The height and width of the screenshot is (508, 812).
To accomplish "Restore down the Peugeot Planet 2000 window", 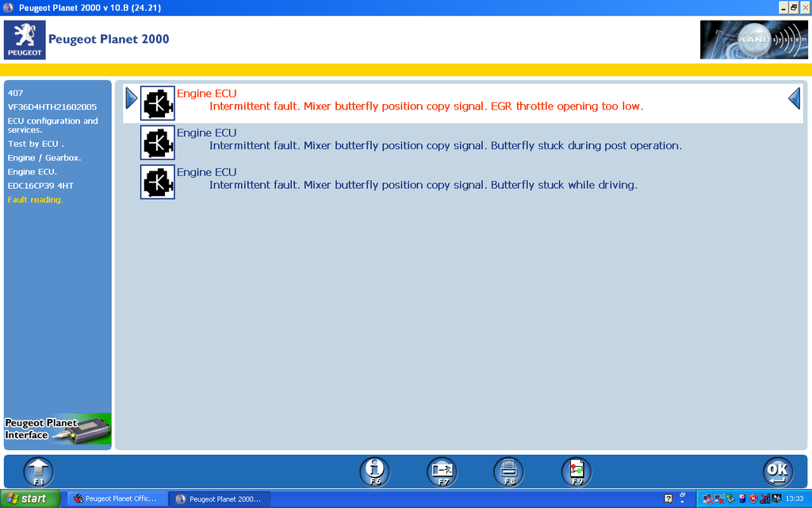I will (794, 8).
